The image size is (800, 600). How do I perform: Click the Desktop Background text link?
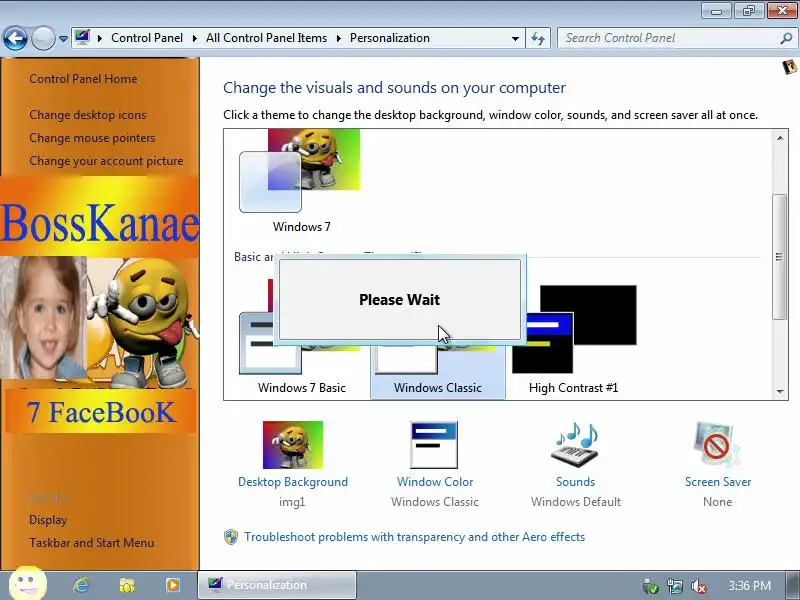coord(293,482)
